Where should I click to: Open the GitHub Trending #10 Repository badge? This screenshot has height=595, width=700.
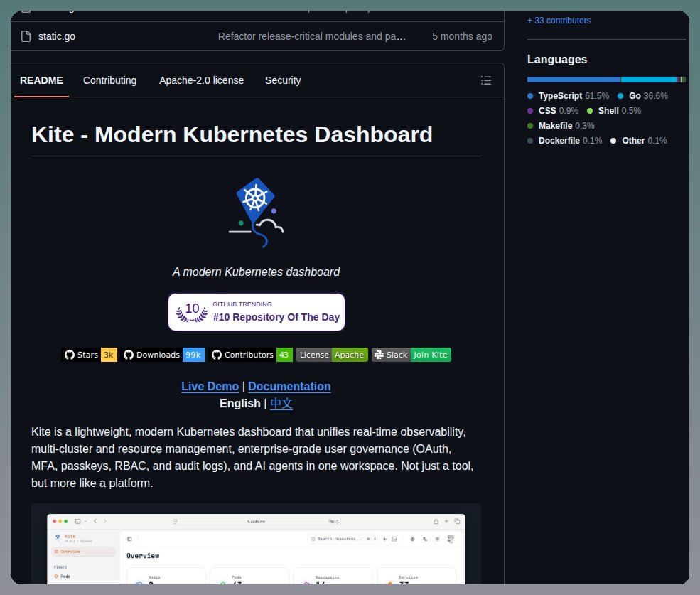click(257, 312)
